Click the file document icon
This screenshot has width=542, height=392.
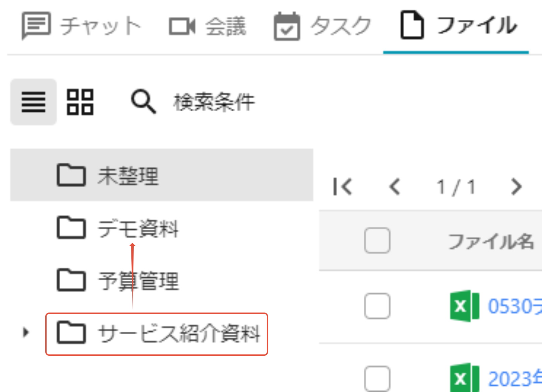(412, 25)
